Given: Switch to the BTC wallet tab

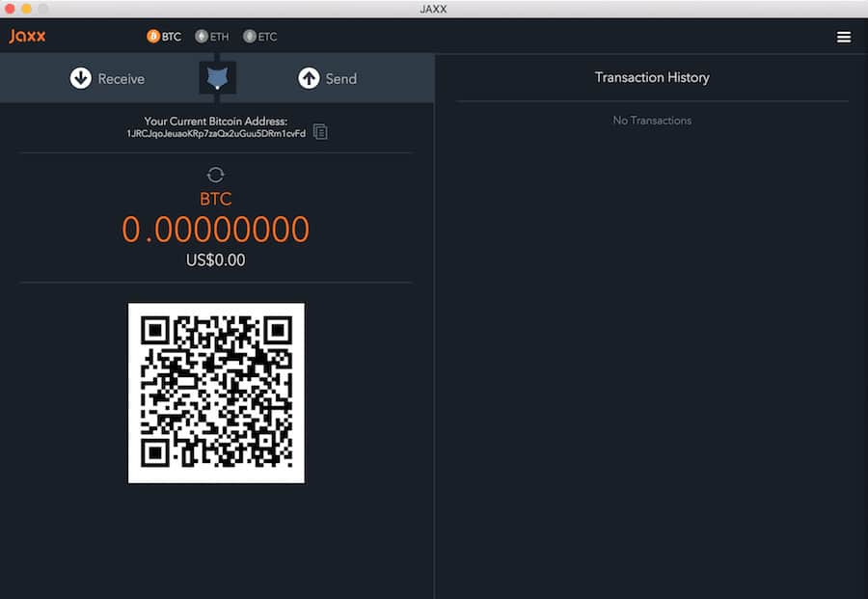Looking at the screenshot, I should click(164, 37).
